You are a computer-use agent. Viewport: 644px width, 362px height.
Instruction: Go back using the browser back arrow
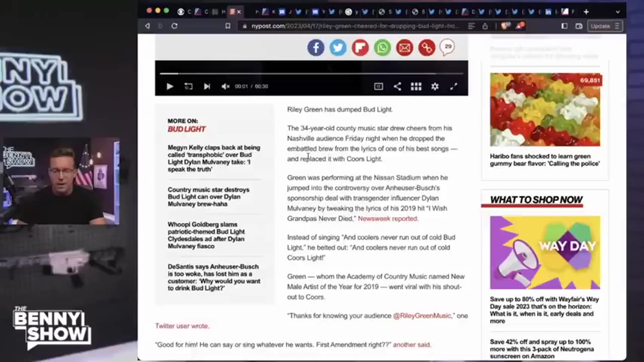tap(147, 26)
